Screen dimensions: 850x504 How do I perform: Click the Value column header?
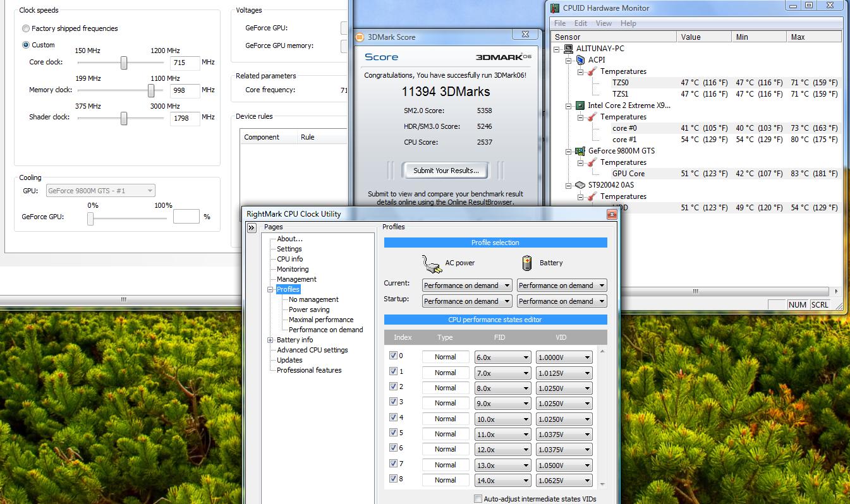coord(705,37)
